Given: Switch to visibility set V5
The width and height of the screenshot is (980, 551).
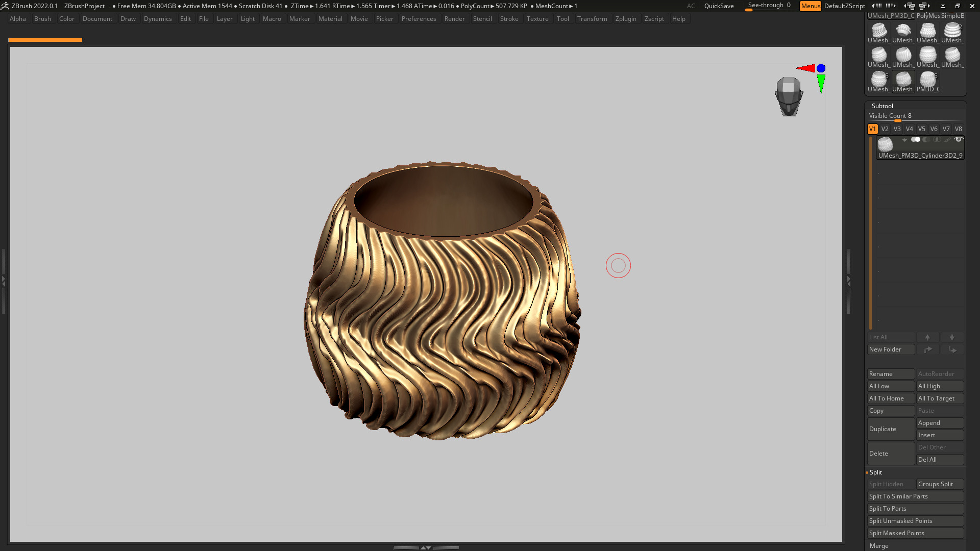Looking at the screenshot, I should coord(921,129).
